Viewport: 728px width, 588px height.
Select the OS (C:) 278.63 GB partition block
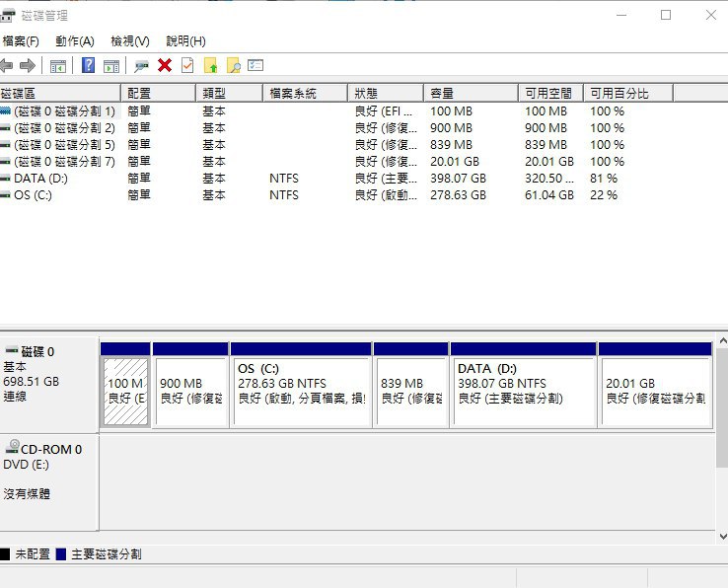301,392
